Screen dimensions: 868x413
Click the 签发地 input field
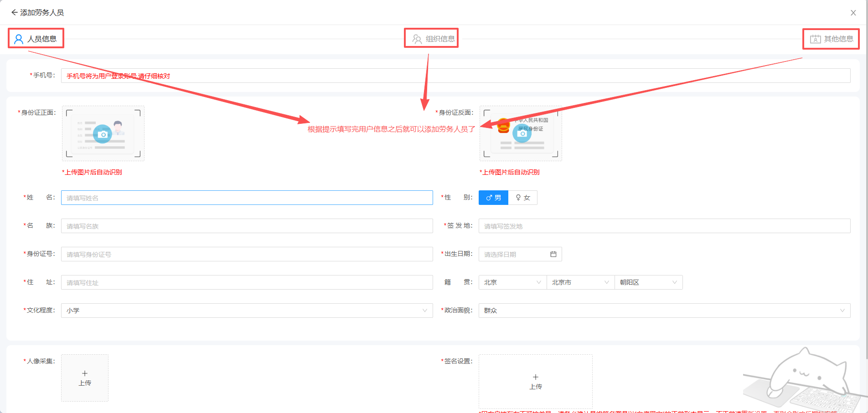(664, 226)
